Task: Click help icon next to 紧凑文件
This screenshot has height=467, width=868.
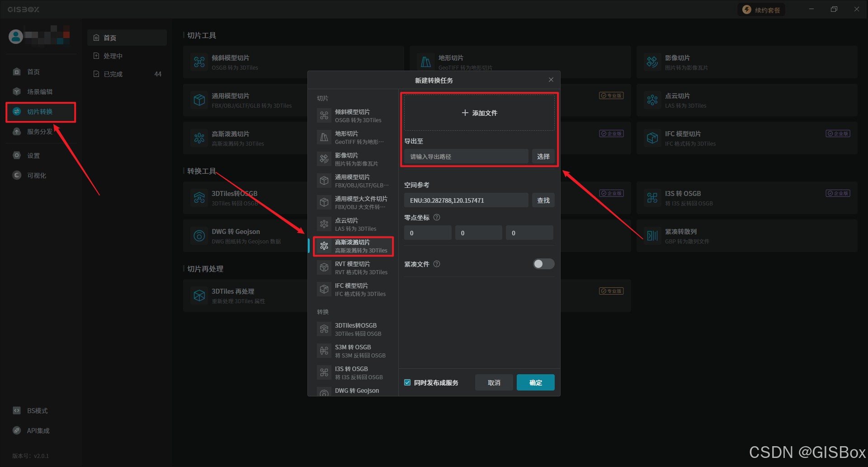Action: coord(437,264)
